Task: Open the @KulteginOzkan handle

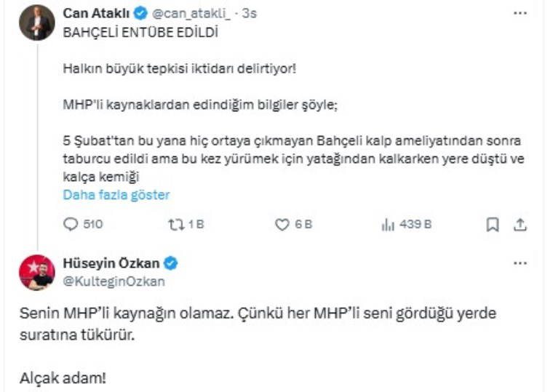Action: pyautogui.click(x=114, y=281)
